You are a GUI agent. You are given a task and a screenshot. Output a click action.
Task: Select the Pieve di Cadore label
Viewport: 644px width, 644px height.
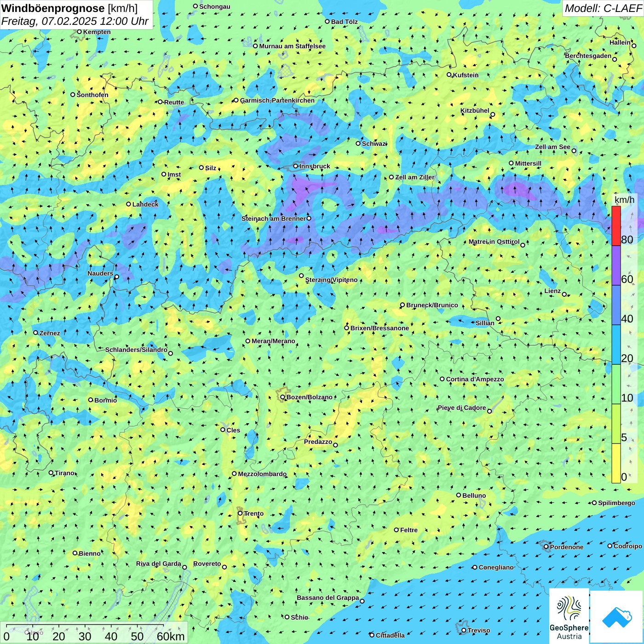coord(462,408)
